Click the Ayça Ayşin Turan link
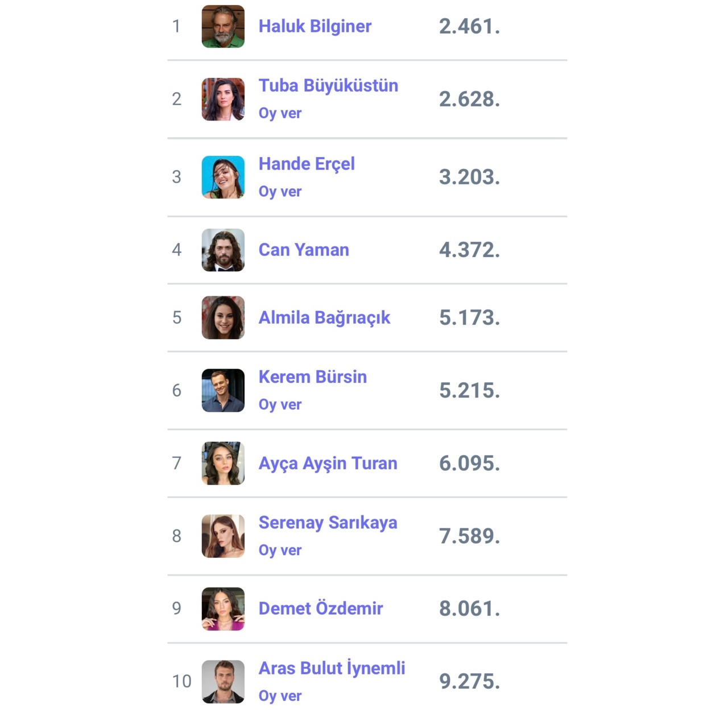The image size is (728, 728). click(328, 463)
